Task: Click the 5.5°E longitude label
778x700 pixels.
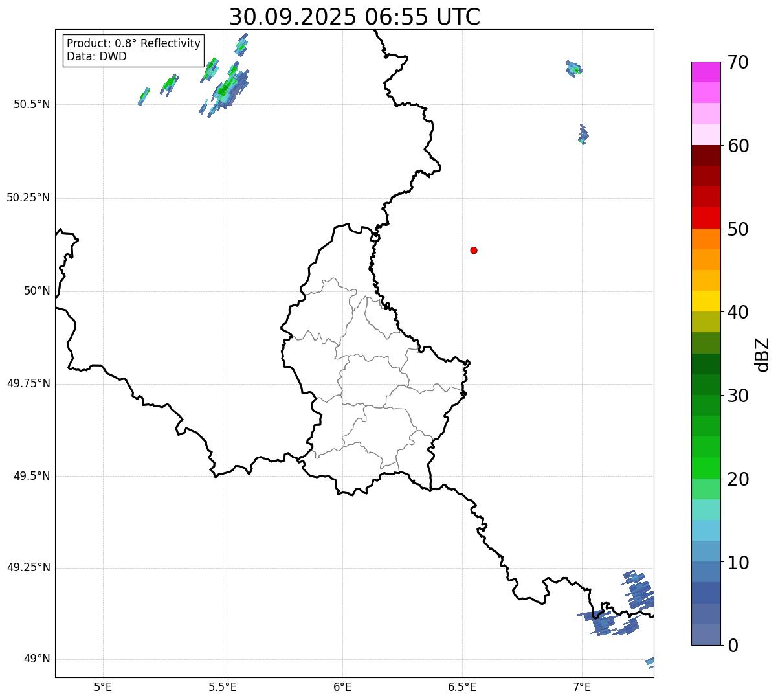Action: point(223,686)
